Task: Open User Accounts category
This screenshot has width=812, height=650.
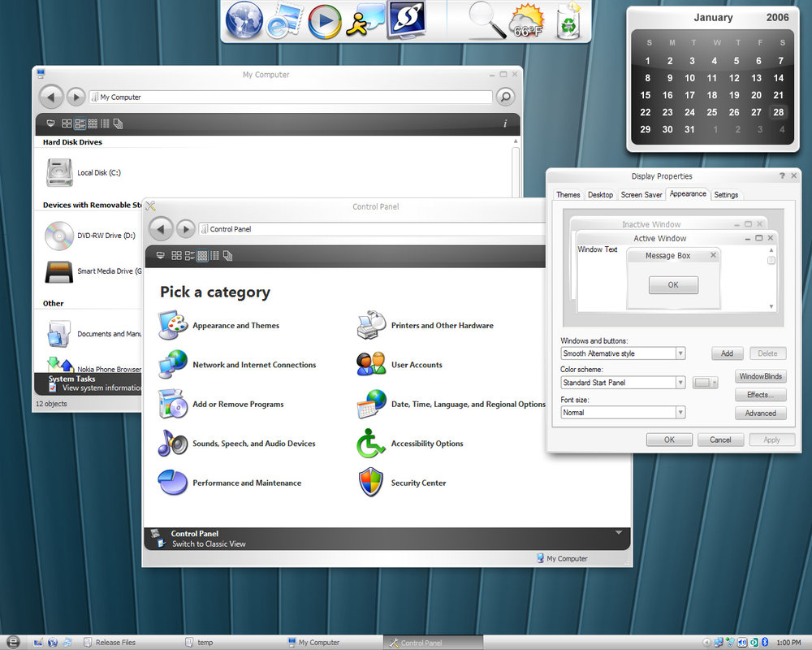Action: coord(400,365)
